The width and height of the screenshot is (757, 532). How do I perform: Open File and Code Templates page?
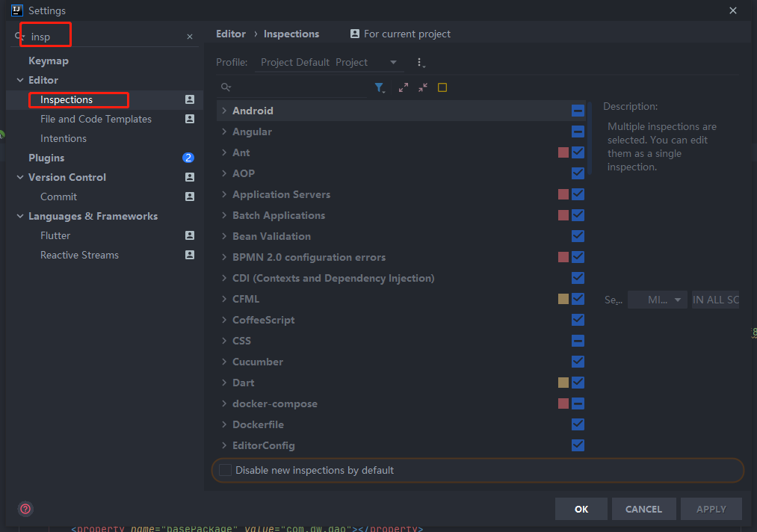96,119
